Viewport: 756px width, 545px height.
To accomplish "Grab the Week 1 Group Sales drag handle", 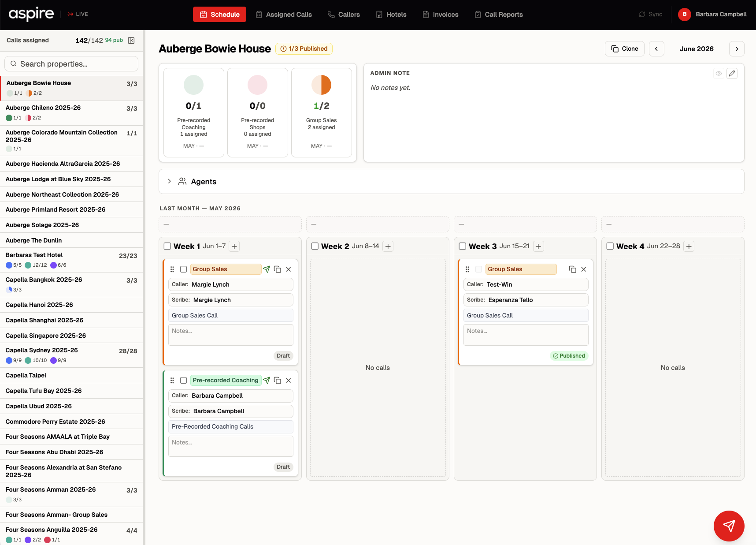I will click(x=172, y=269).
